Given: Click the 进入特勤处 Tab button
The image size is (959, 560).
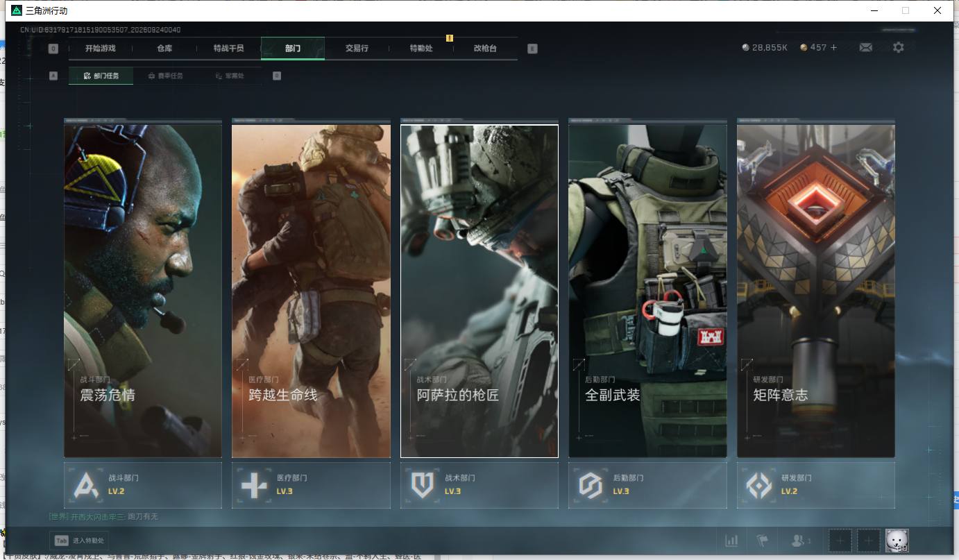Looking at the screenshot, I should click(x=79, y=541).
